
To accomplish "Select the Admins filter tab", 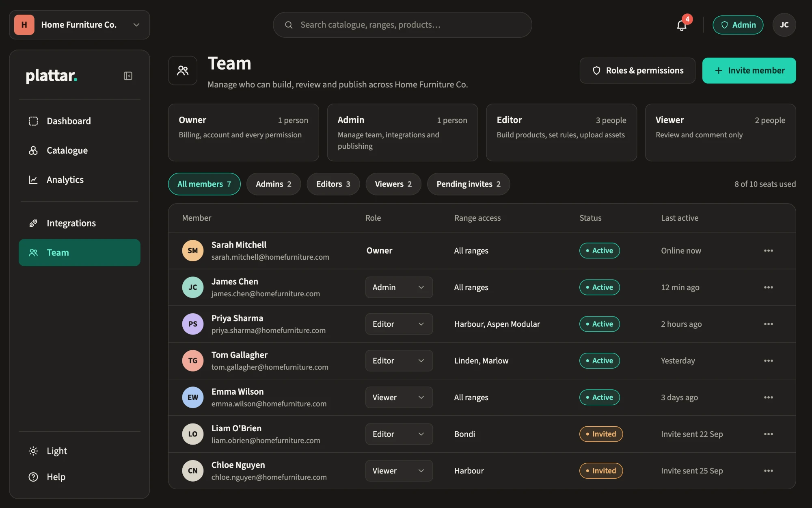I will pos(274,184).
